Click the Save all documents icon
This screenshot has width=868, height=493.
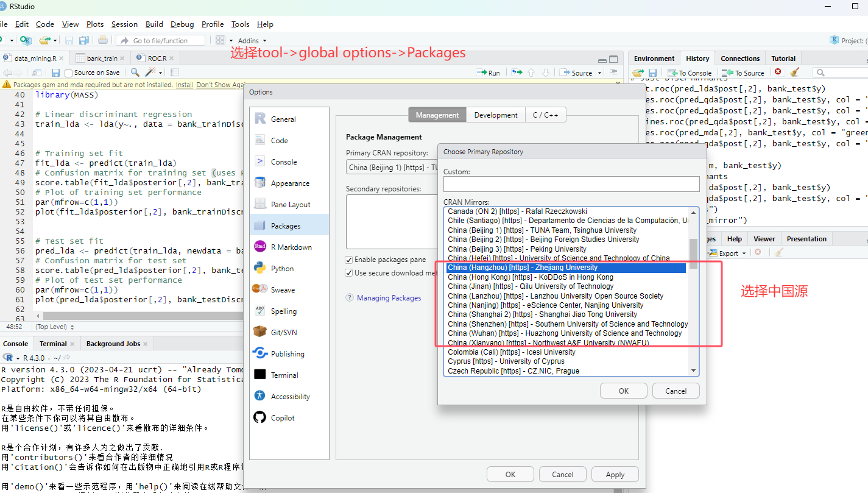(84, 40)
